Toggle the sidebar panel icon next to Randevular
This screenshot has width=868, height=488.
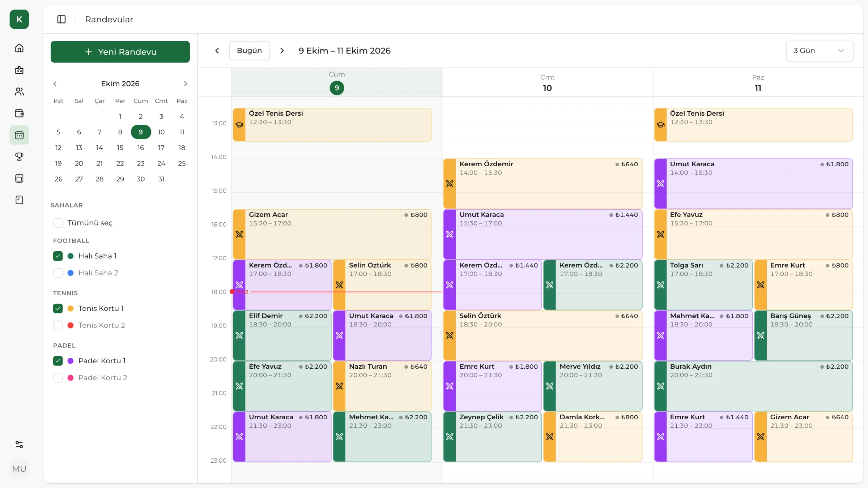pyautogui.click(x=61, y=19)
